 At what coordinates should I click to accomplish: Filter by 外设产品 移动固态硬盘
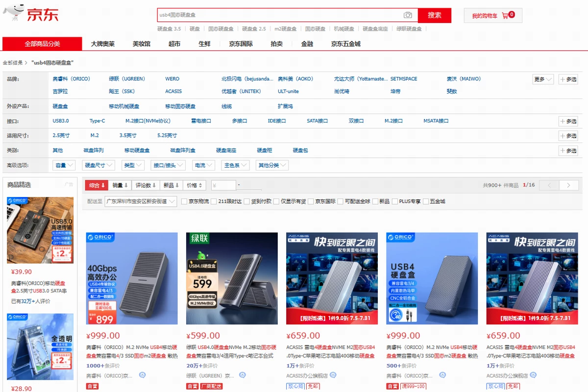coord(180,106)
